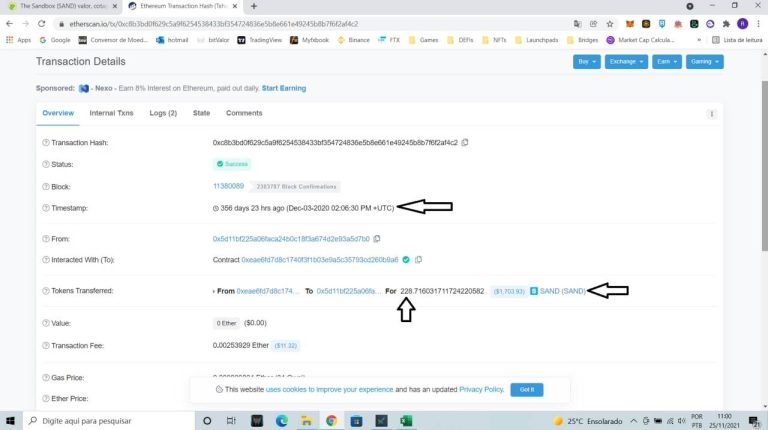The image size is (768, 430).
Task: Bookmark this page with the star icon
Action: point(607,23)
